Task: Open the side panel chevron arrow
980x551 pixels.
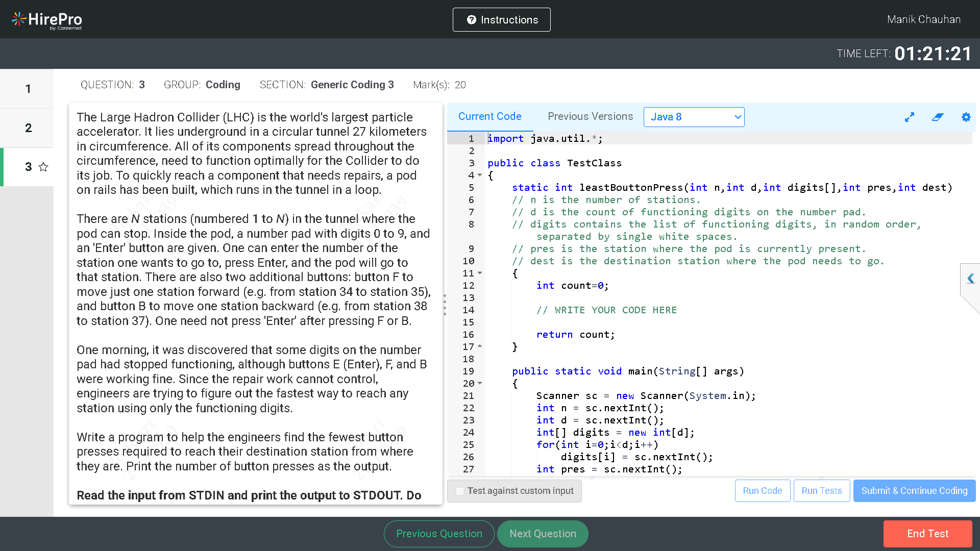Action: click(x=970, y=279)
